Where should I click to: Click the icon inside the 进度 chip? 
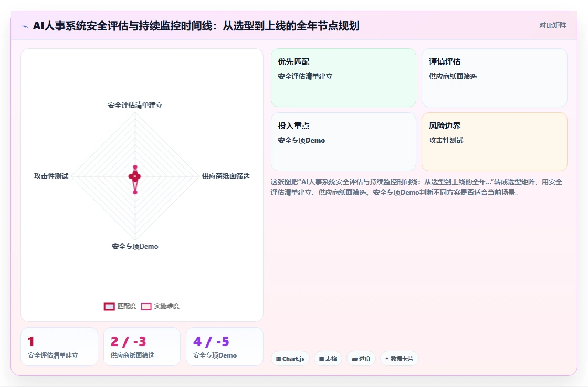click(355, 359)
